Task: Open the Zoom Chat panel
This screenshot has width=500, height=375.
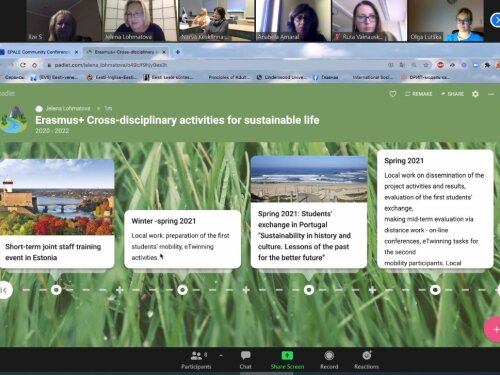Action: (x=246, y=360)
